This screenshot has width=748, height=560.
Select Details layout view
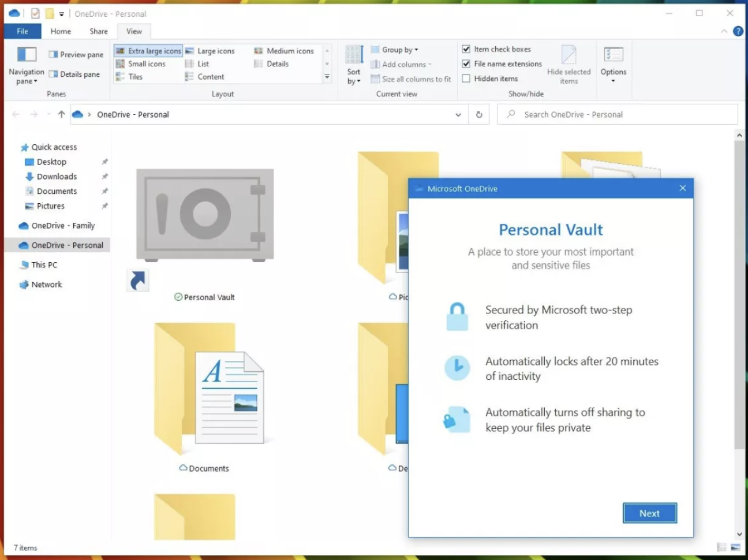click(x=271, y=64)
